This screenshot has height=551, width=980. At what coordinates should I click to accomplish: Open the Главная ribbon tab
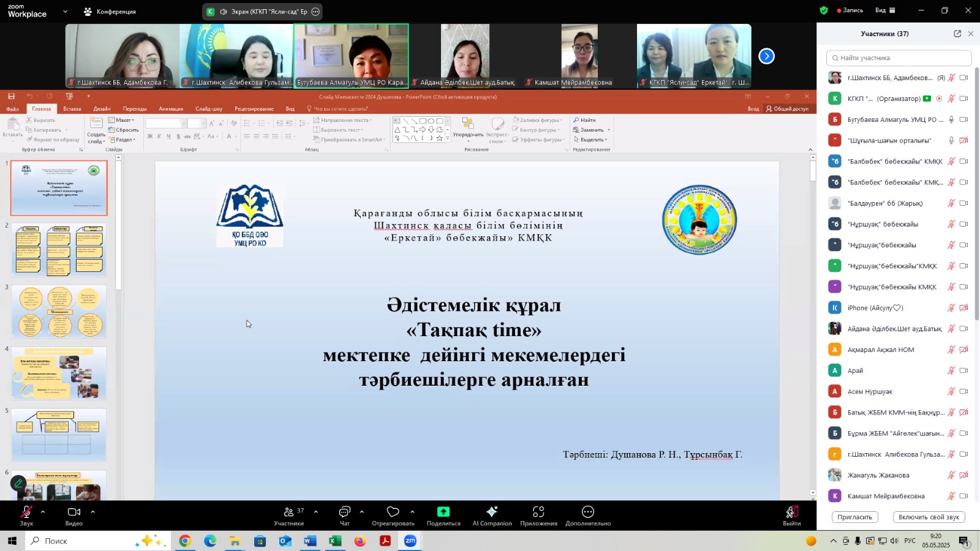coord(42,109)
